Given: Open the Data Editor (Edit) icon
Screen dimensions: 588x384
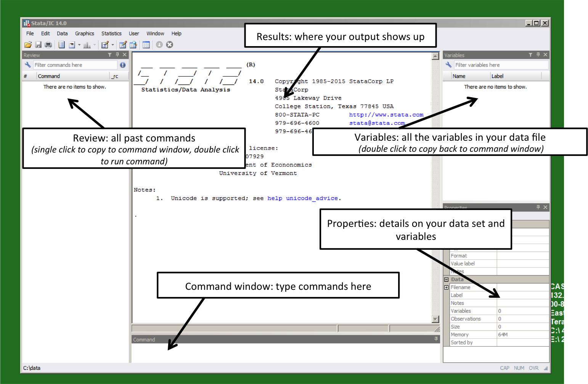Looking at the screenshot, I should click(x=123, y=45).
